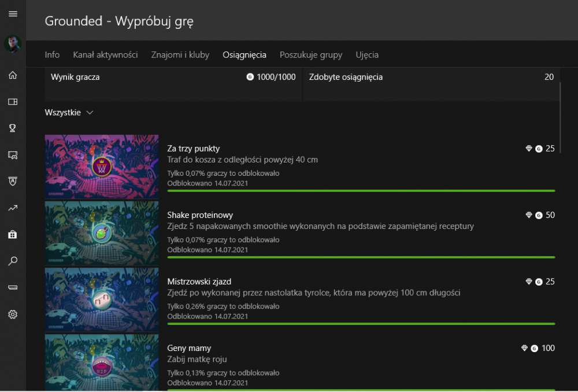Open My games library icon
Viewport: 578px width, 392px height.
point(13,102)
